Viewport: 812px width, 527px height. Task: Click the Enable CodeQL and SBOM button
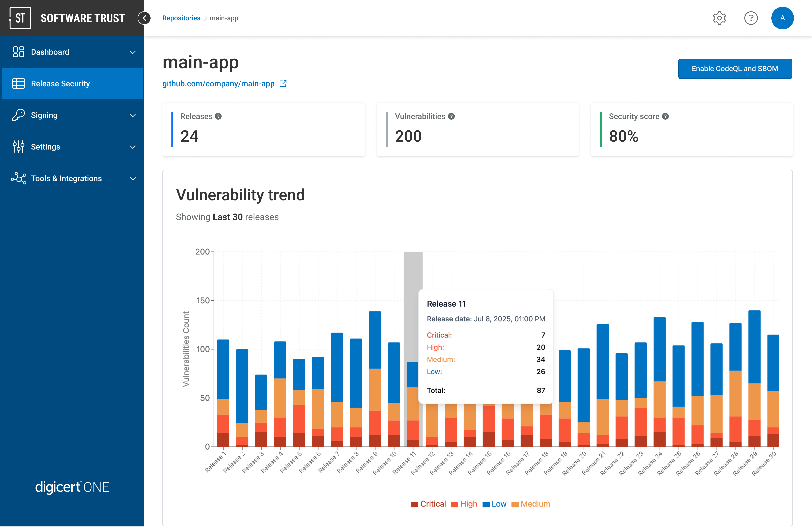pos(735,69)
